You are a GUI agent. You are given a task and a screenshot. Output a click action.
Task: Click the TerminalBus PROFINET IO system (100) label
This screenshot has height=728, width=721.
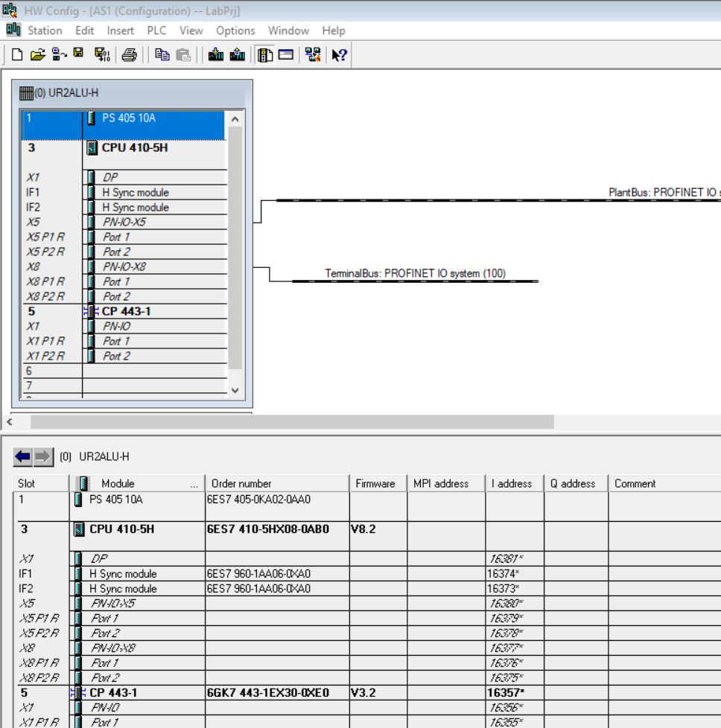416,273
